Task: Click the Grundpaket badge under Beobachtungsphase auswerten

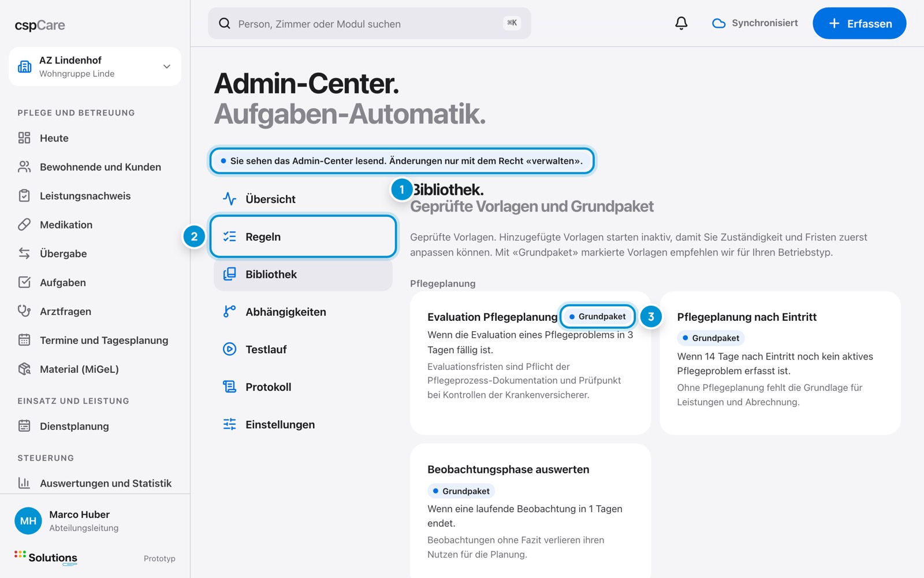Action: coord(461,491)
